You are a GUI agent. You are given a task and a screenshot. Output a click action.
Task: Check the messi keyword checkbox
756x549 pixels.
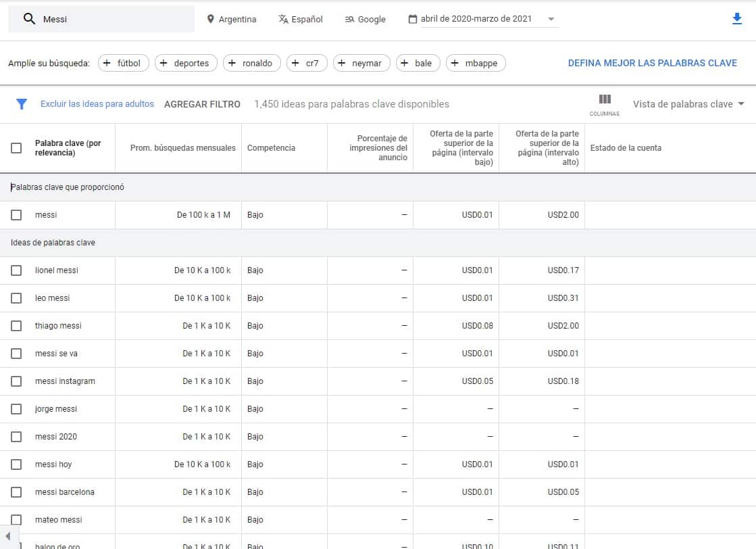pos(16,214)
